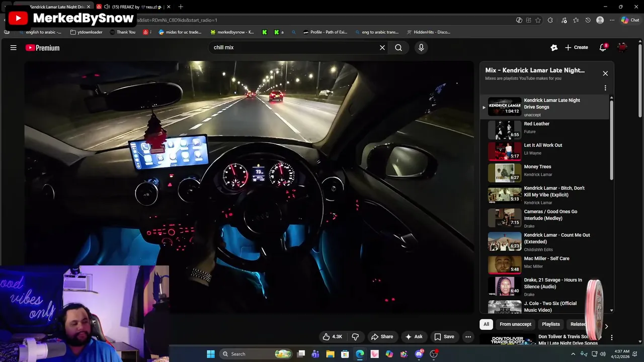Open File Explorer from taskbar

point(330,354)
